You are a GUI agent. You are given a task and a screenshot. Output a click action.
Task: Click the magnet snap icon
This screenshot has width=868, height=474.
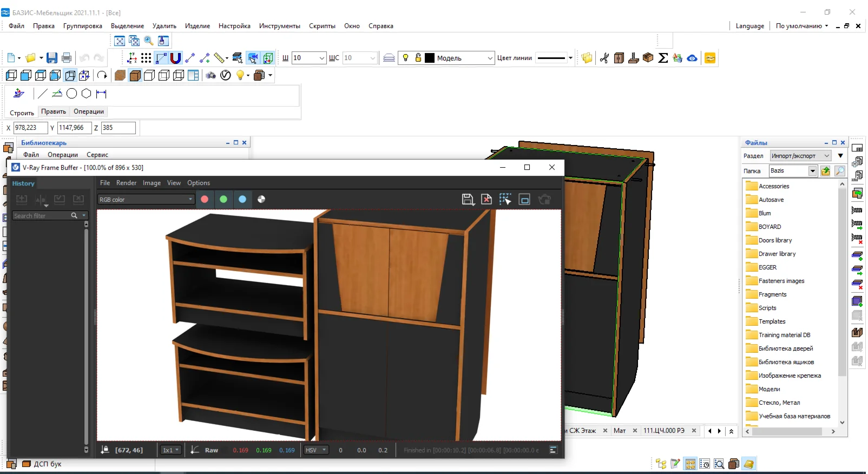(x=175, y=58)
